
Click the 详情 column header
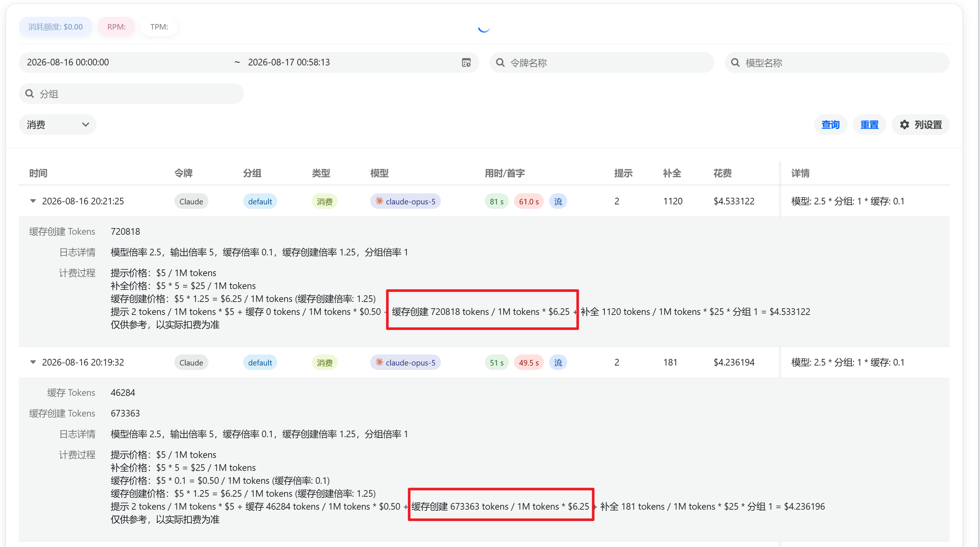tap(800, 173)
